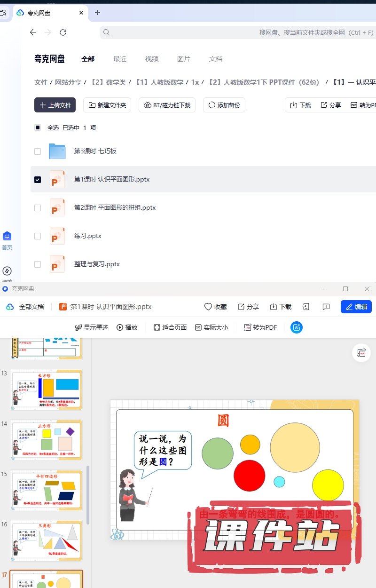
Task: Uncheck 第1课时 认识平面图形.pptx checkbox
Action: pyautogui.click(x=38, y=179)
